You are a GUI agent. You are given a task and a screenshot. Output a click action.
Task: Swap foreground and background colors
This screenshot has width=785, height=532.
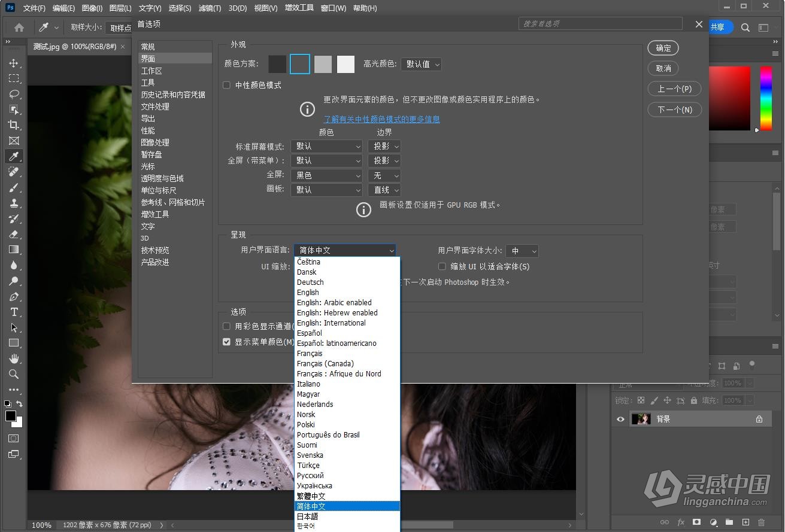pos(20,404)
